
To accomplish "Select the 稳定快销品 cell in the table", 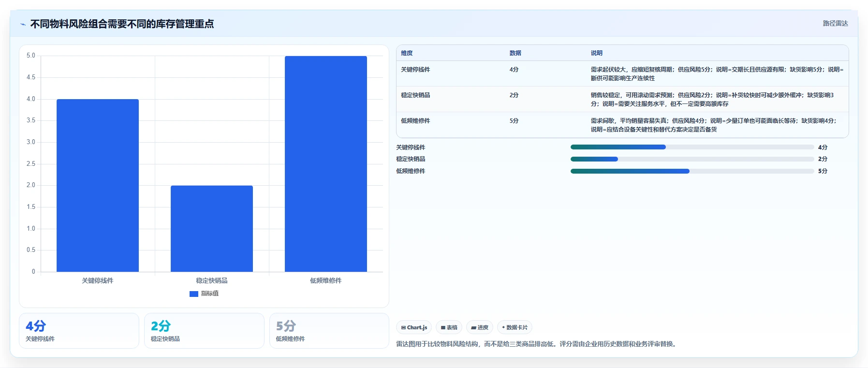I will point(415,95).
